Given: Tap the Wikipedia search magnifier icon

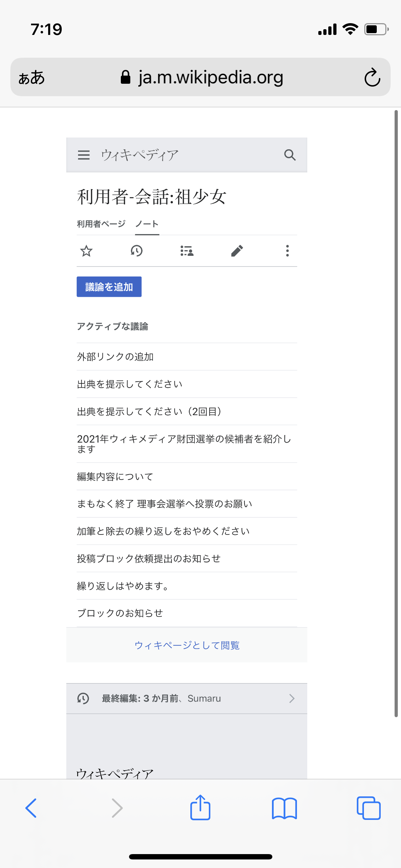Looking at the screenshot, I should (290, 155).
